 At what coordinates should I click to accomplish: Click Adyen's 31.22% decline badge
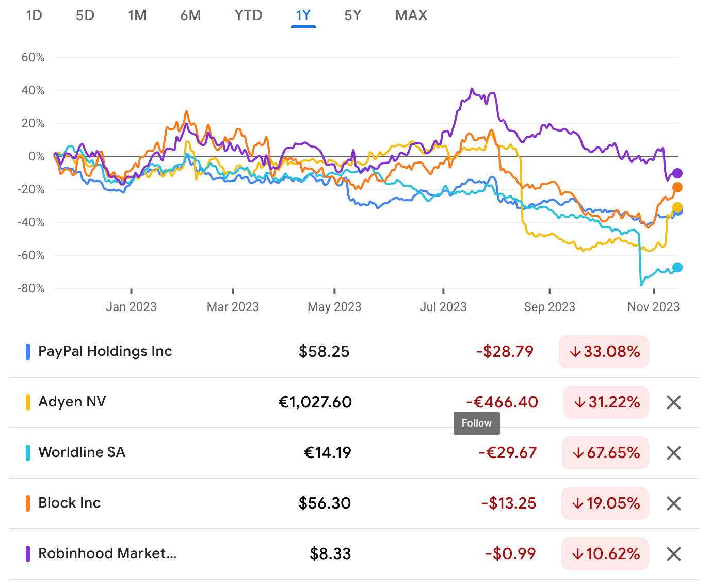point(606,402)
